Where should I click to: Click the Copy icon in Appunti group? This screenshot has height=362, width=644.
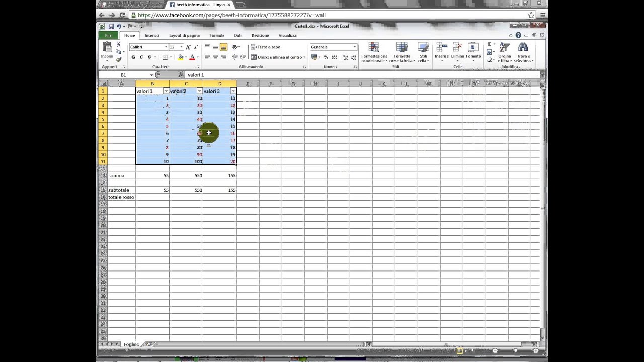point(118,52)
